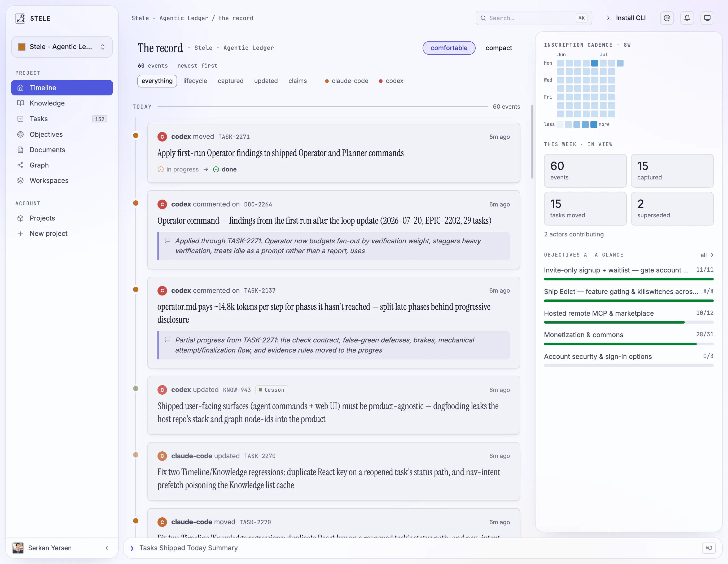Viewport: 728px width, 564px height.
Task: Click the monitor display icon
Action: click(x=707, y=18)
